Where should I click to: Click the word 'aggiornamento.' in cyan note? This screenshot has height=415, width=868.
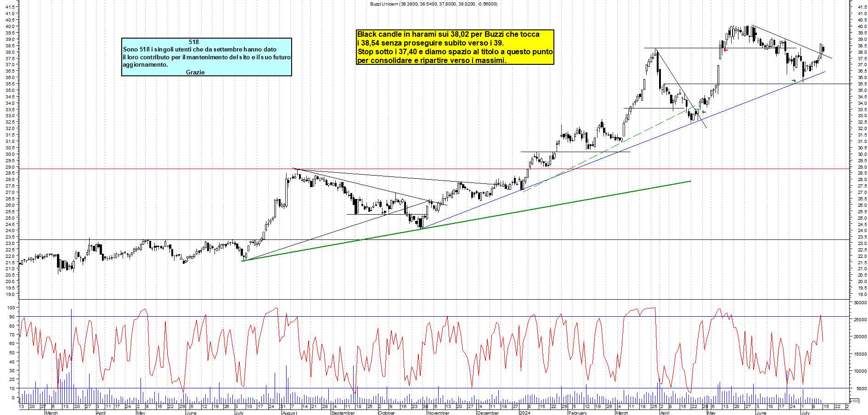click(145, 65)
